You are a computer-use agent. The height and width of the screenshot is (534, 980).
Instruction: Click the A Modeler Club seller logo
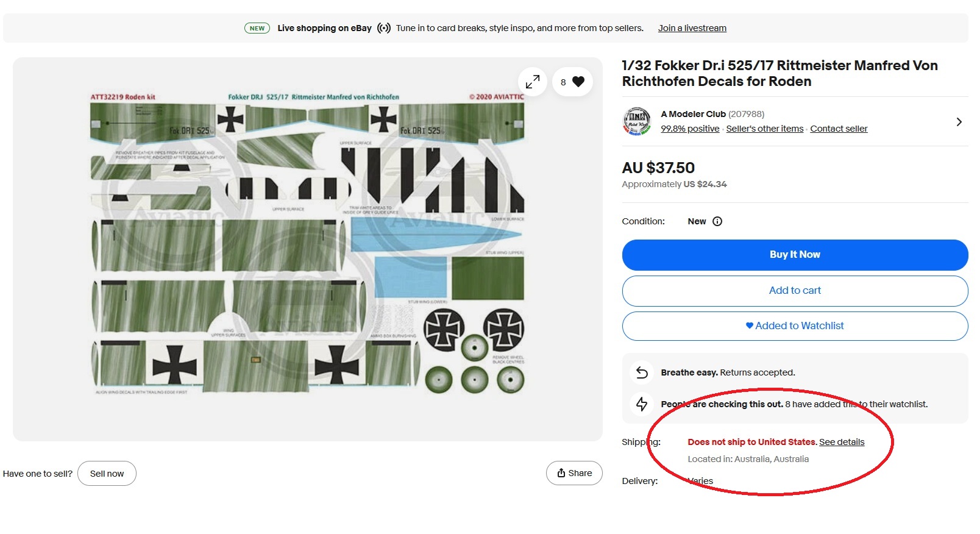coord(637,121)
